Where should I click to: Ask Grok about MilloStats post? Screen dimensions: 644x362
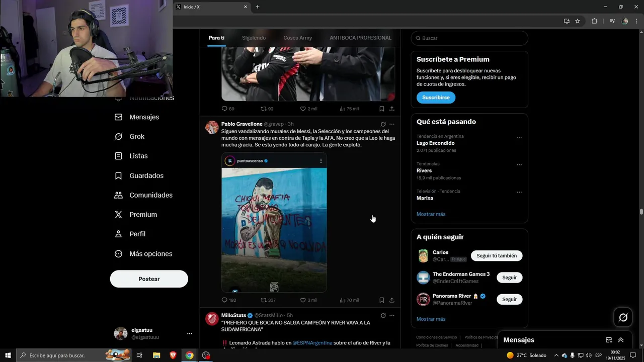point(383,316)
